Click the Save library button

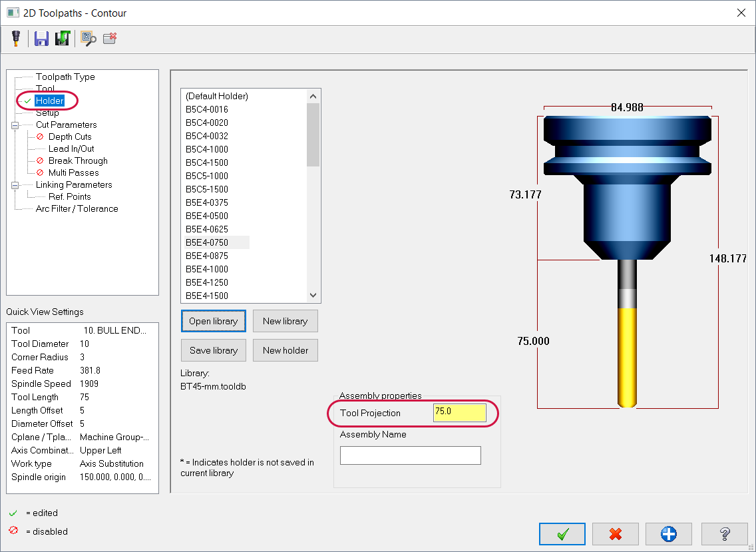(x=214, y=350)
